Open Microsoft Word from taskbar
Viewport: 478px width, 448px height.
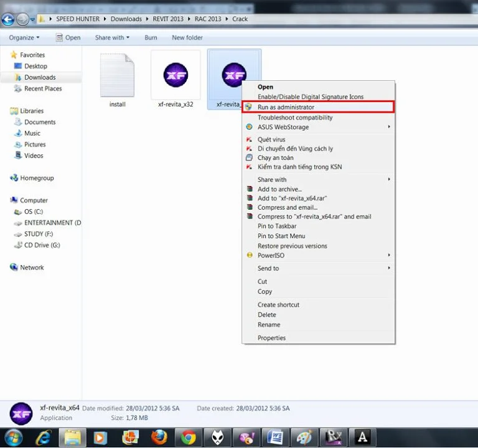[x=275, y=438]
